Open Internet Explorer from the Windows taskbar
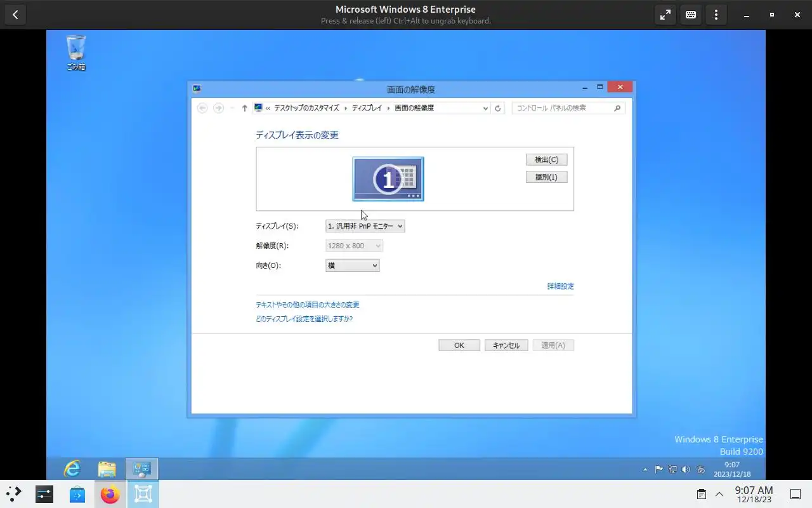The width and height of the screenshot is (812, 508). (x=72, y=469)
